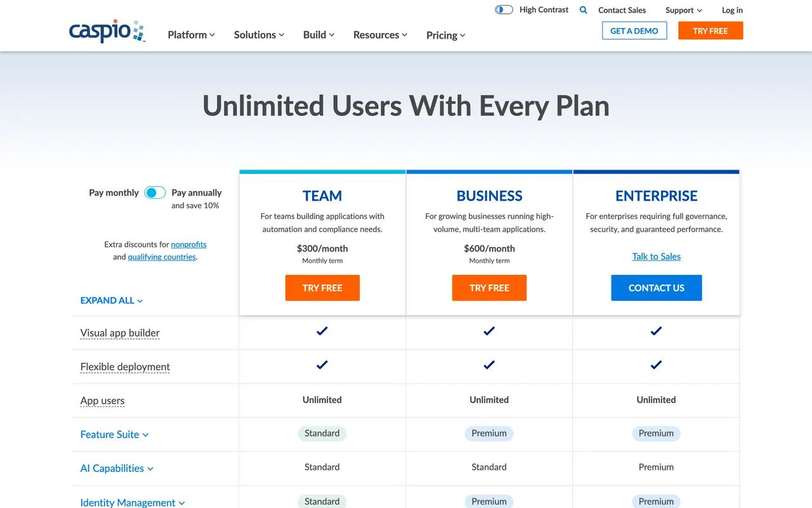Image resolution: width=812 pixels, height=508 pixels.
Task: Click the Pay annually label
Action: [x=197, y=192]
